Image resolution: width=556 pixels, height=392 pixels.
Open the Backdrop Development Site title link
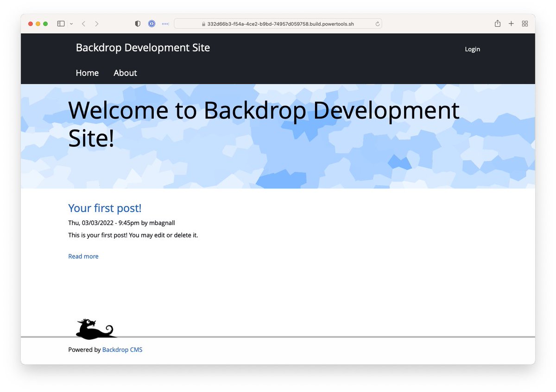tap(143, 48)
